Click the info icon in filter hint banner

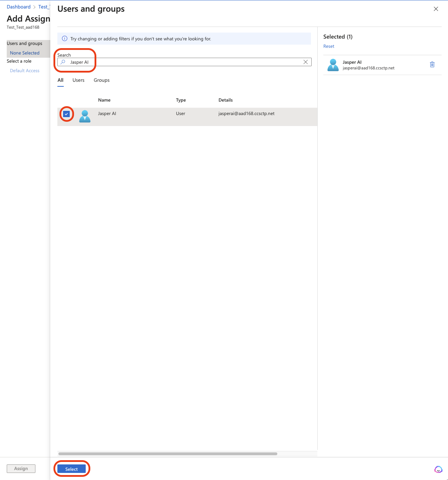(65, 39)
